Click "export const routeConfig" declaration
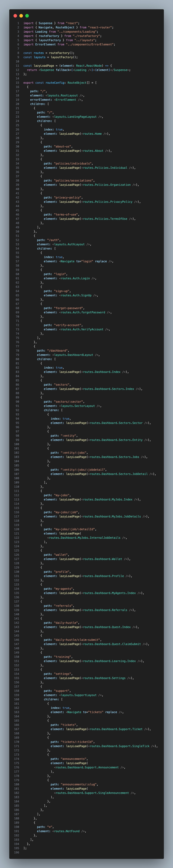The image size is (173, 868). pyautogui.click(x=45, y=83)
